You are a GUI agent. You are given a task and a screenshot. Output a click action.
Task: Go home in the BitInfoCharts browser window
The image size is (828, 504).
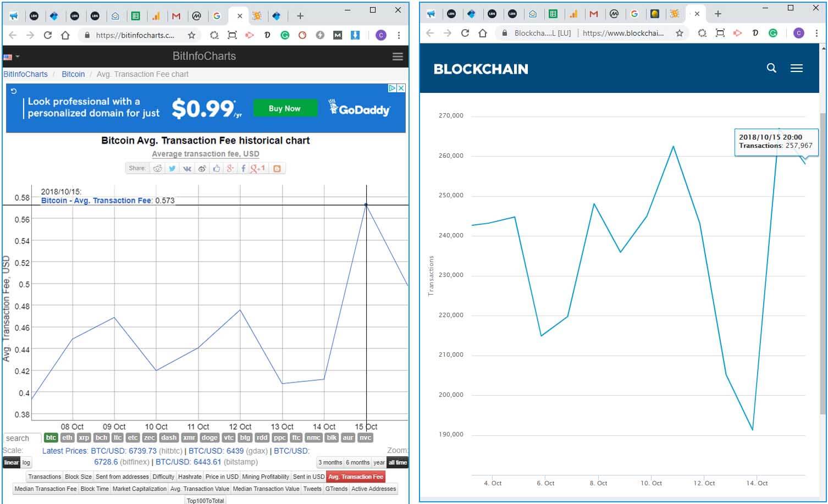click(65, 35)
